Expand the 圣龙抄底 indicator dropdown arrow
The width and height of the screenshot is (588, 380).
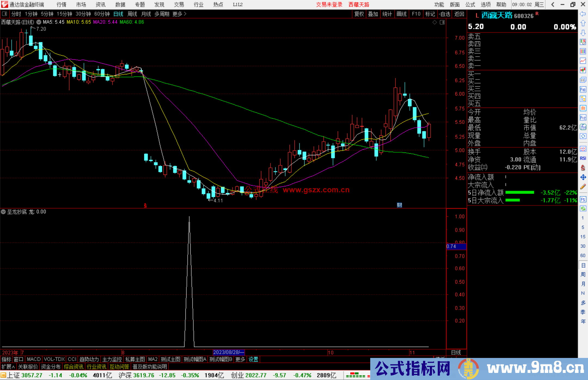(x=3, y=212)
